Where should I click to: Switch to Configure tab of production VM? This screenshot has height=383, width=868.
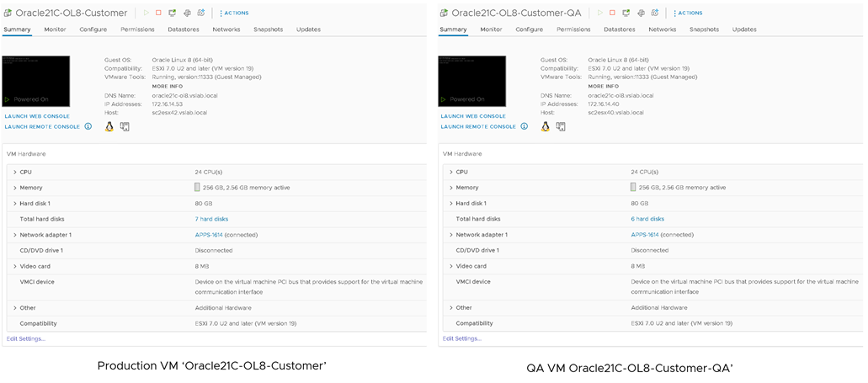pos(93,29)
